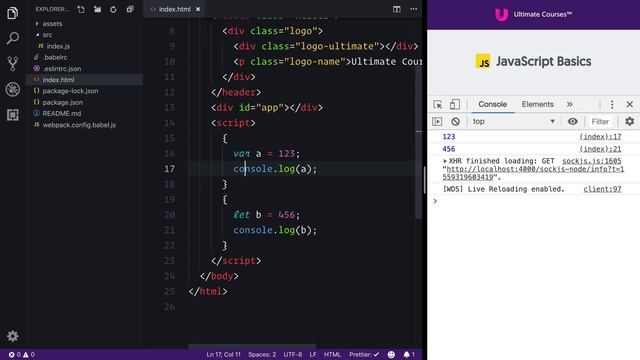Change indentation via Spaces: 2
The height and width of the screenshot is (360, 640).
coord(262,355)
